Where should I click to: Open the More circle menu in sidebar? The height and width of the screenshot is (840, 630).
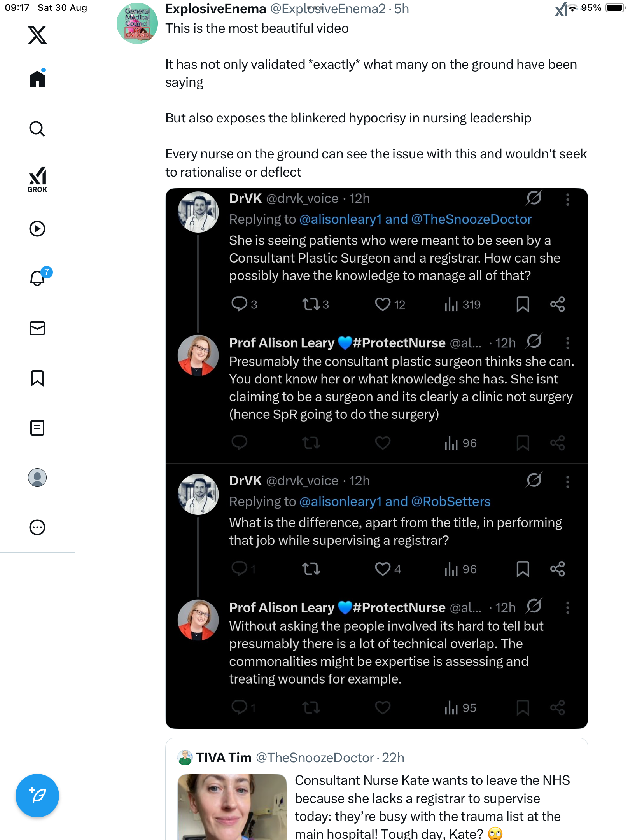click(37, 527)
